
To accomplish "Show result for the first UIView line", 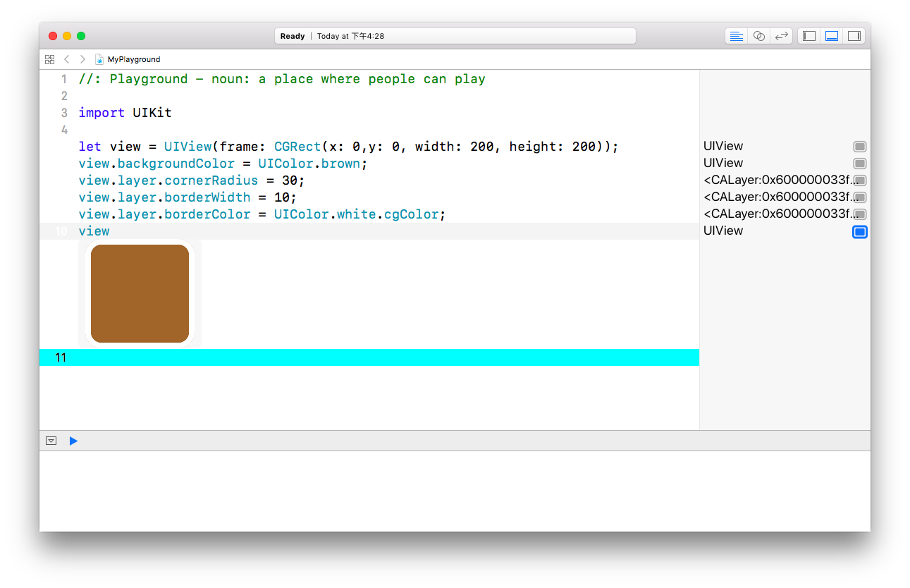I will click(859, 147).
